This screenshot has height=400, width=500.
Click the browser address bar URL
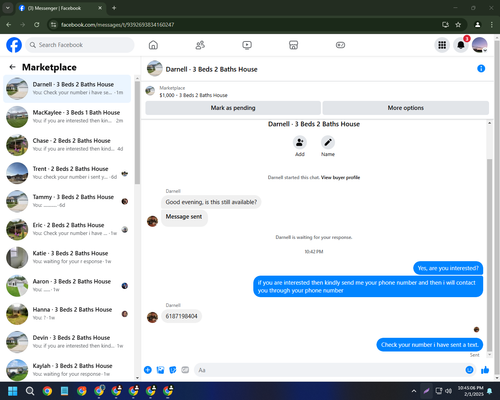[117, 25]
